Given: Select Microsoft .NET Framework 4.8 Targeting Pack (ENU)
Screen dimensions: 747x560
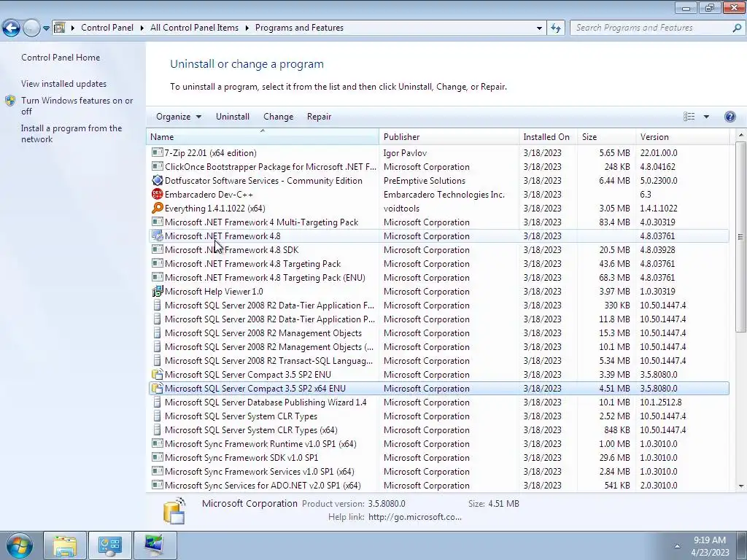Looking at the screenshot, I should [x=438, y=277].
